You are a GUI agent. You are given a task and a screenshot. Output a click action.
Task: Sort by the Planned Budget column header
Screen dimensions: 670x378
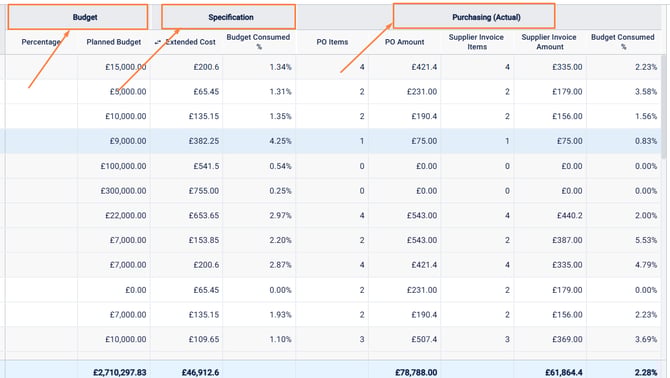[x=114, y=42]
